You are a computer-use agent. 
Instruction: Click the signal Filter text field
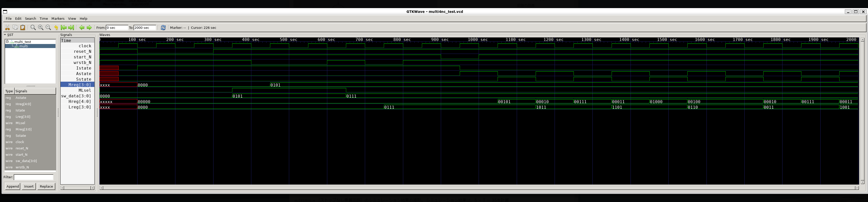point(33,177)
